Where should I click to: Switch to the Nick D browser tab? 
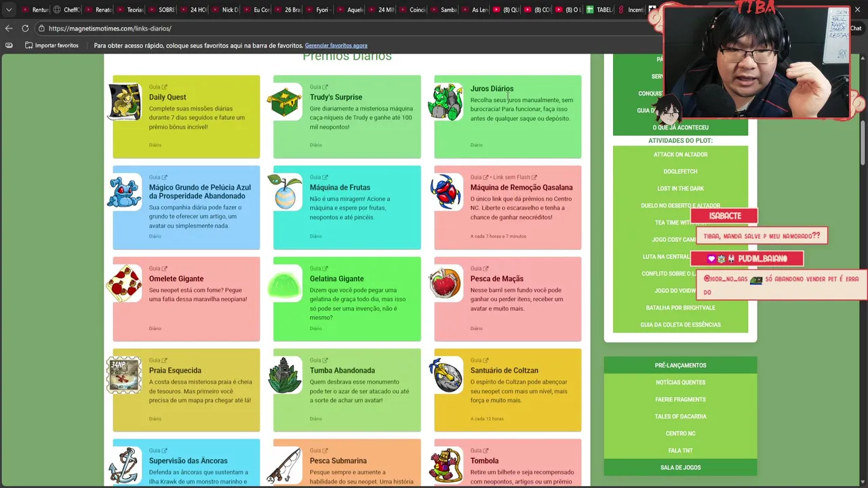click(225, 9)
